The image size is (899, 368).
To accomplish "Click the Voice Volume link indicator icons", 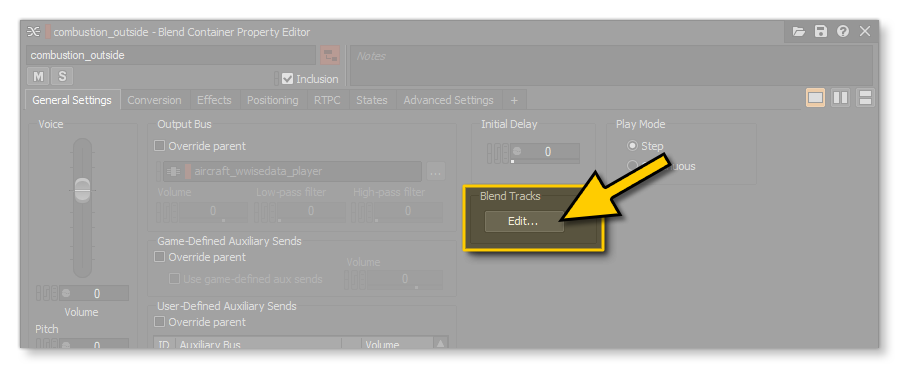I will coord(47,293).
